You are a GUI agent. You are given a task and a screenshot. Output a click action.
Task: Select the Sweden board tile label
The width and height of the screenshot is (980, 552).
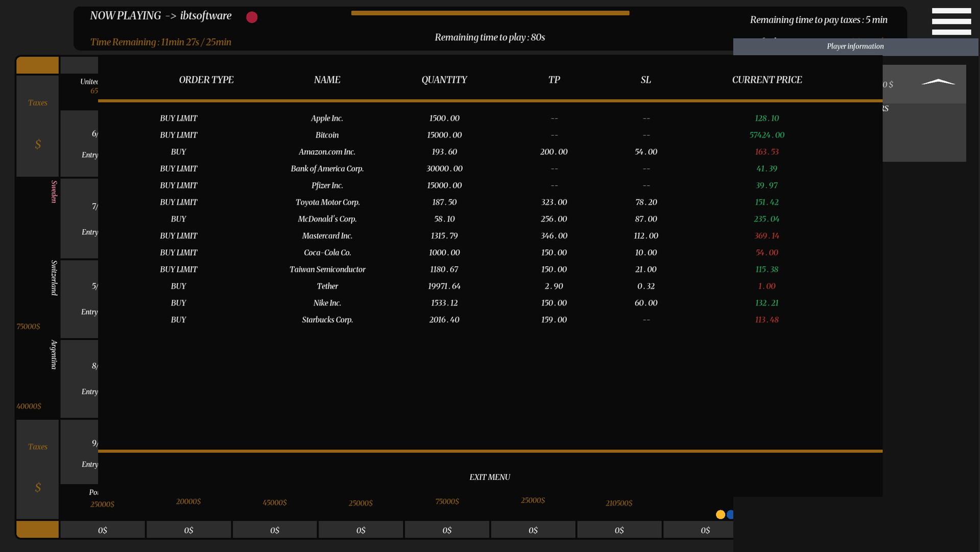54,192
